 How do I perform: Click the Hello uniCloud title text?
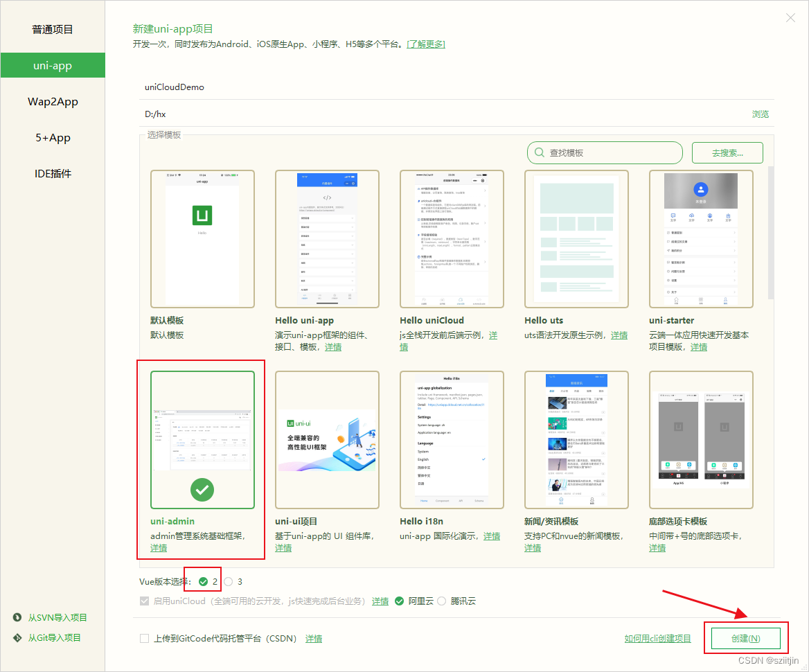tap(432, 321)
